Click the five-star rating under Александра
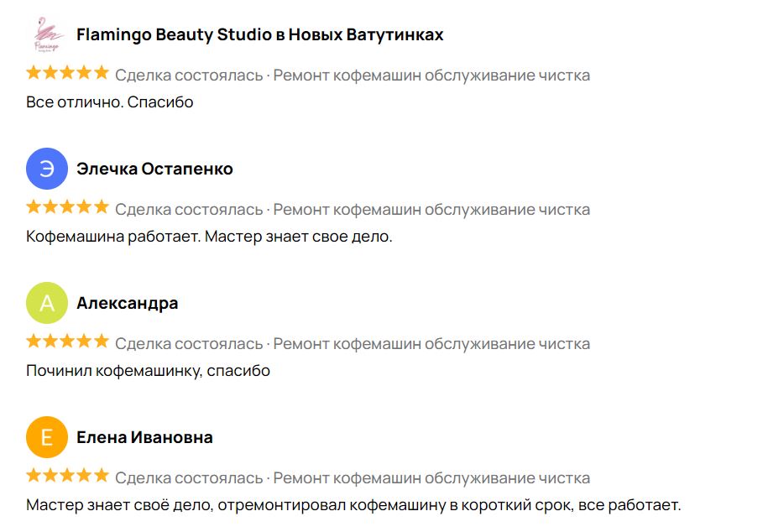 (x=68, y=342)
